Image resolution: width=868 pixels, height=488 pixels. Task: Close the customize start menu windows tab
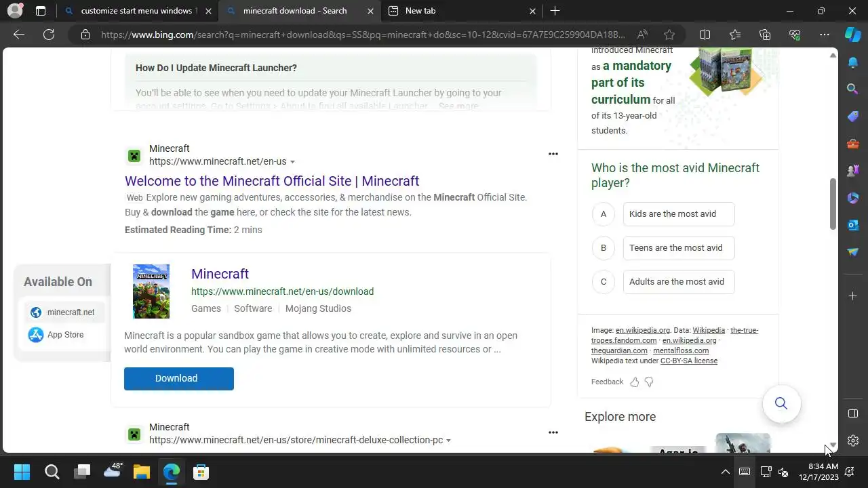[x=208, y=11]
